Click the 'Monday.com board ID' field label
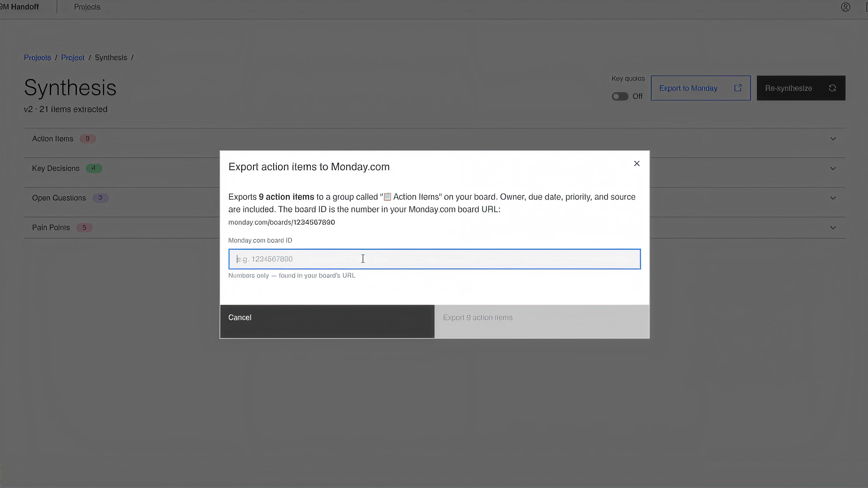This screenshot has width=868, height=488. pyautogui.click(x=260, y=241)
